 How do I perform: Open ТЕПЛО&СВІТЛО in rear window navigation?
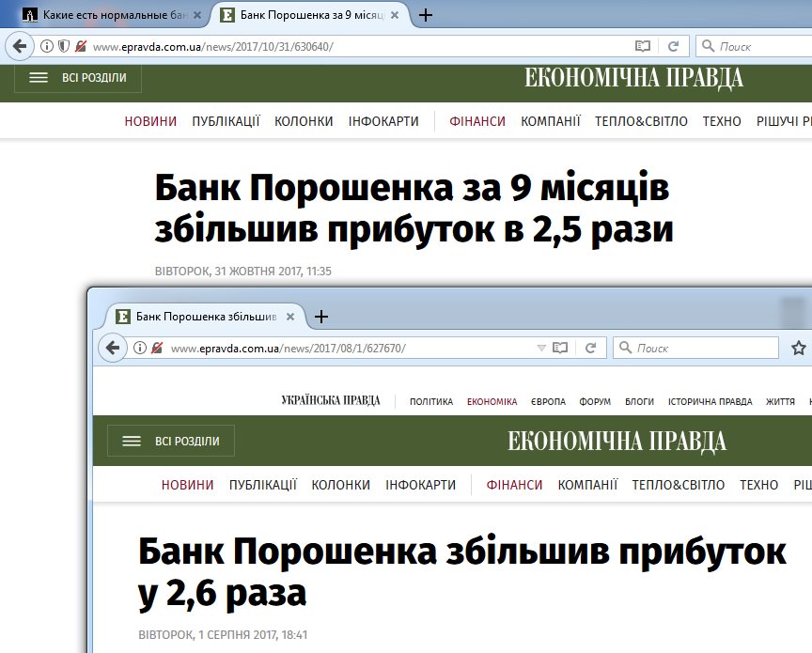(x=641, y=121)
